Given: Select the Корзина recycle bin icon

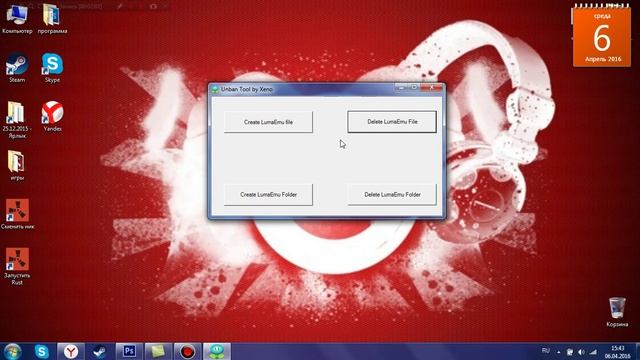Looking at the screenshot, I should click(617, 312).
